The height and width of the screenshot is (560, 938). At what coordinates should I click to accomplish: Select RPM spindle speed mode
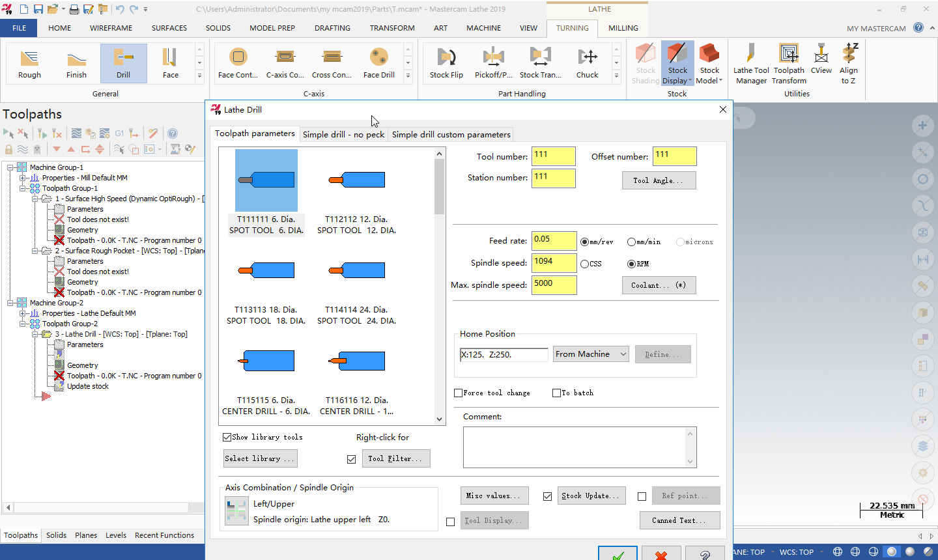point(631,264)
